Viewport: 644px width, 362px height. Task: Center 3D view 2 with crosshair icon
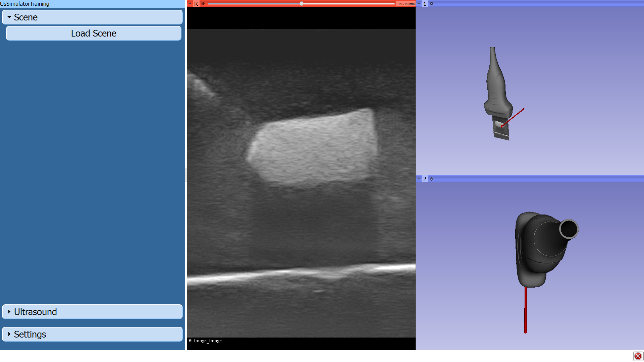[432, 179]
